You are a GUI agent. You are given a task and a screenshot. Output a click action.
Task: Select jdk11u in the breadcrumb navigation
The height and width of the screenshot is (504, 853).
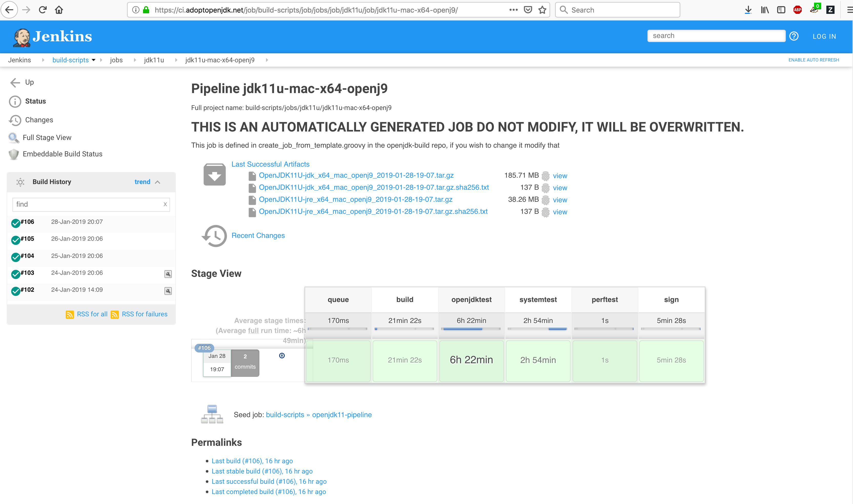click(154, 60)
